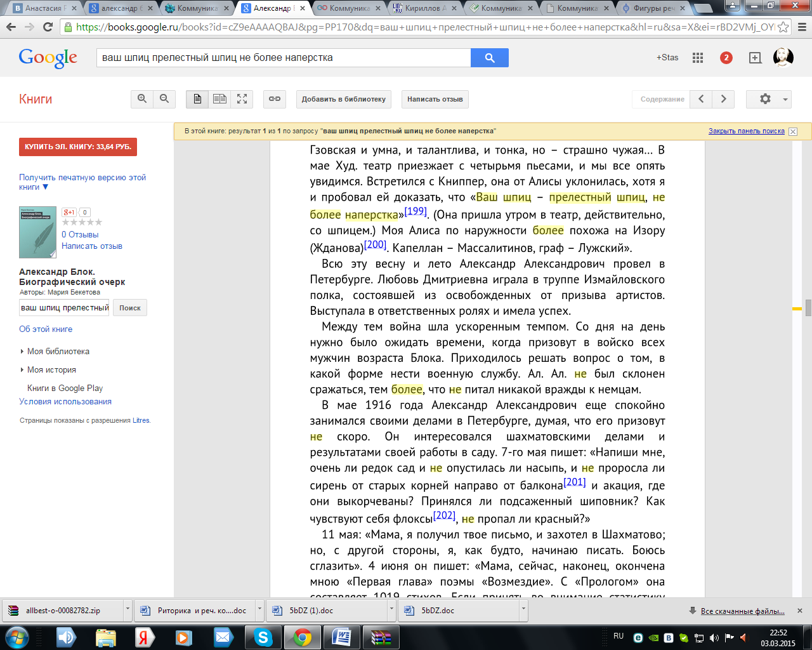Click КУПИТЬ ЭЛ. КНИГУ red button
Image resolution: width=812 pixels, height=650 pixels.
tap(78, 147)
